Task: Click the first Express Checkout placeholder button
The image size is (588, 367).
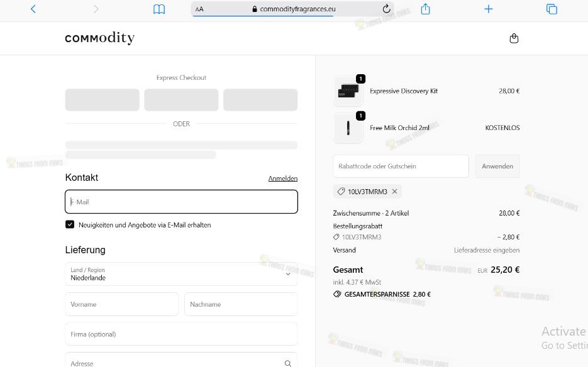Action: [103, 100]
